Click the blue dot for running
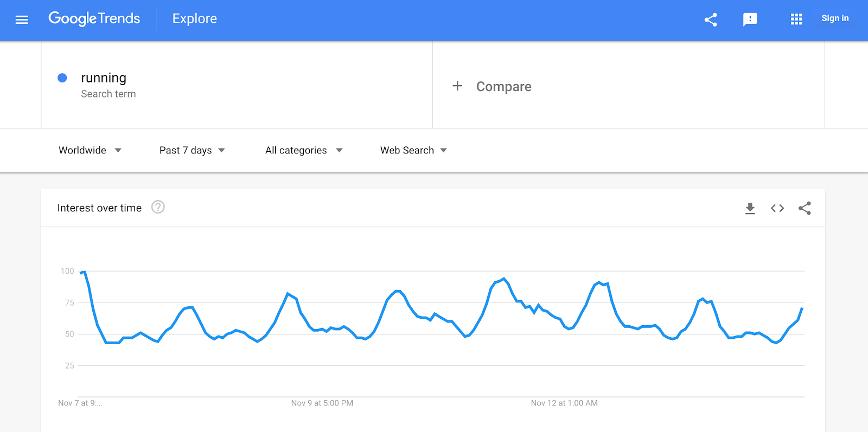 62,78
